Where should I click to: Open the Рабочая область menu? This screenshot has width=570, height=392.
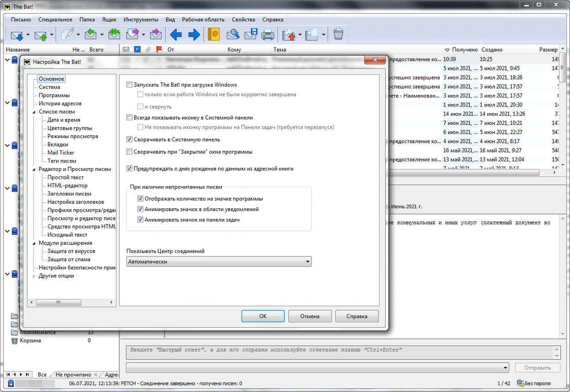point(203,19)
